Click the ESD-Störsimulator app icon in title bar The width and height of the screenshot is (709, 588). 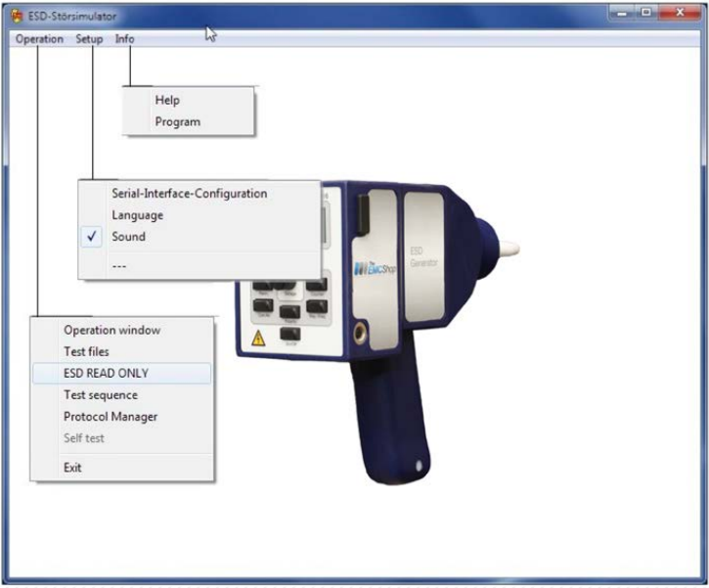(17, 17)
